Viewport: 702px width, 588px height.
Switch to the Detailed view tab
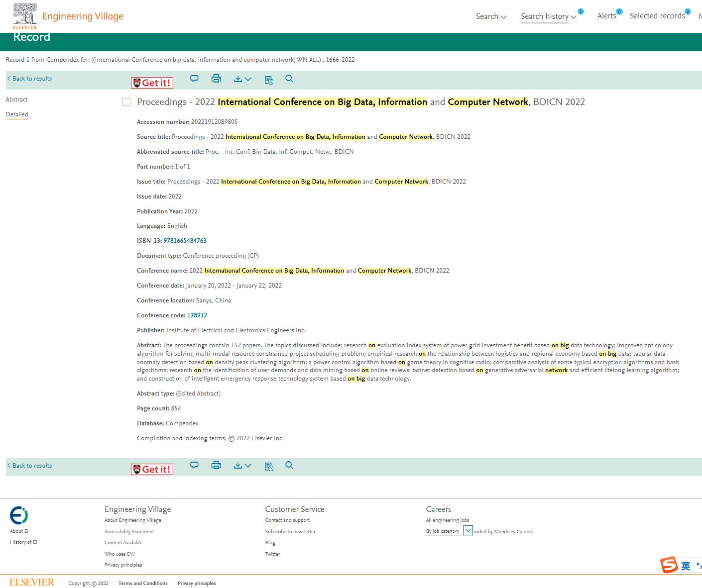tap(17, 114)
